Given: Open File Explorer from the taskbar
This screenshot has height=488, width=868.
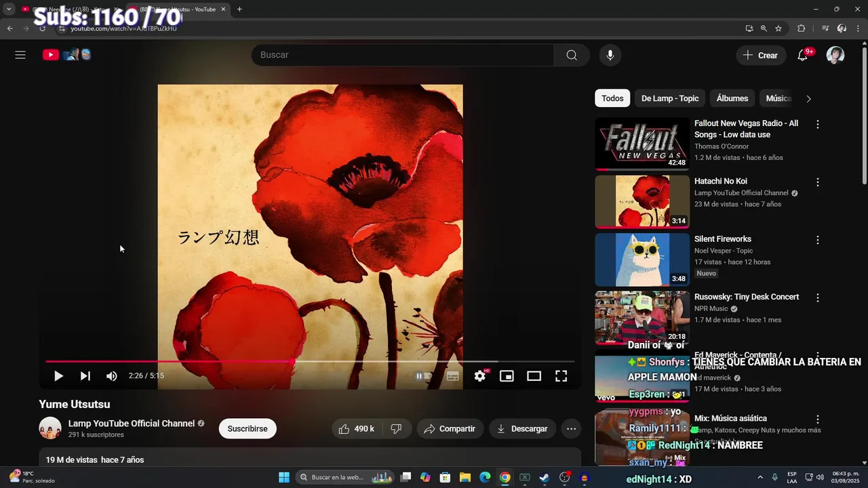Looking at the screenshot, I should tap(465, 477).
